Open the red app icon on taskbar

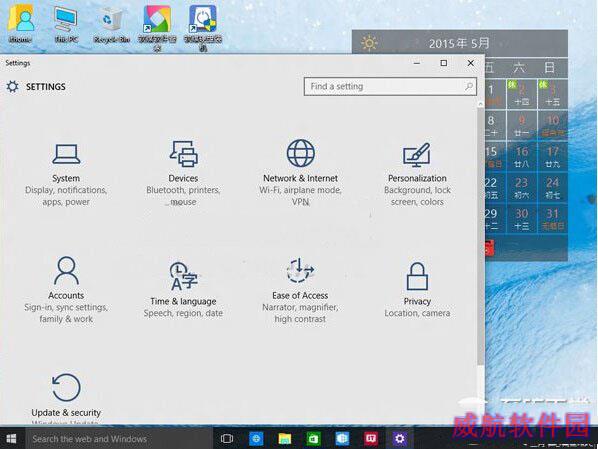click(x=371, y=439)
